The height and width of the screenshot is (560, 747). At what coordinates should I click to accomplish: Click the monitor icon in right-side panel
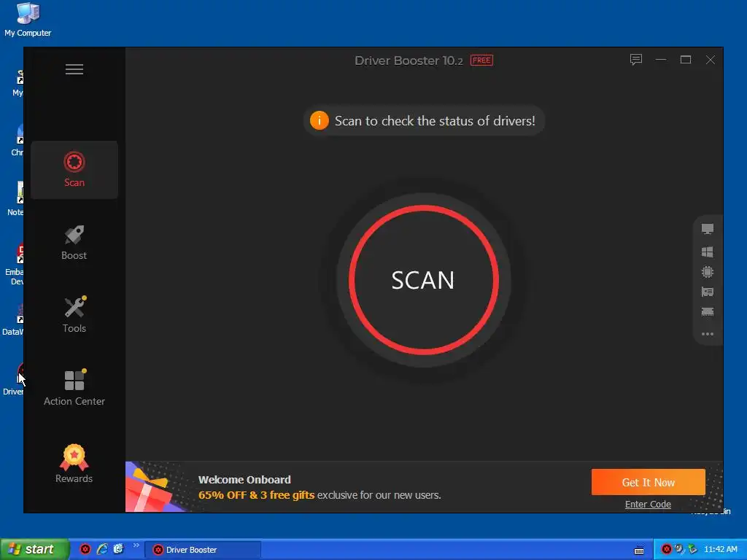708,229
